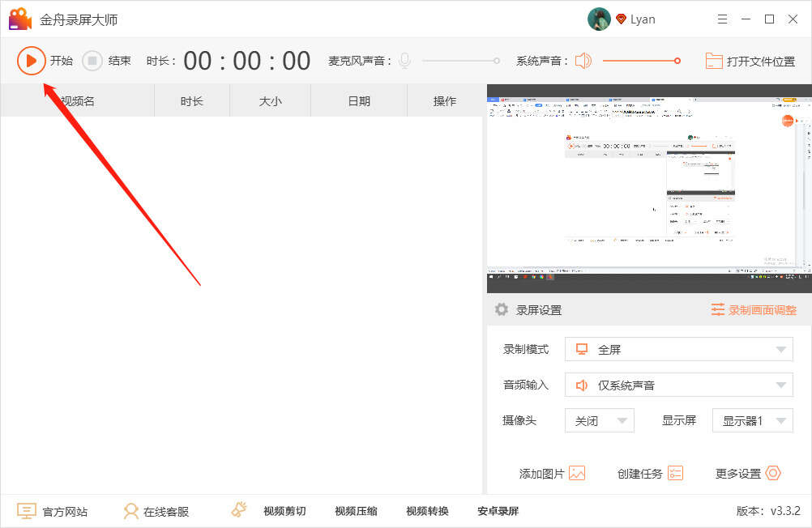Click the 录屏设置 gear icon
The height and width of the screenshot is (528, 812).
click(502, 309)
